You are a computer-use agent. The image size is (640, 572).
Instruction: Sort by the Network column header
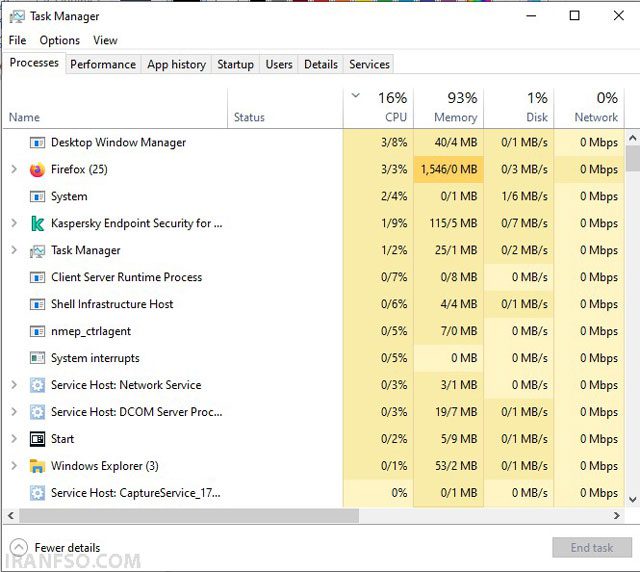(589, 108)
